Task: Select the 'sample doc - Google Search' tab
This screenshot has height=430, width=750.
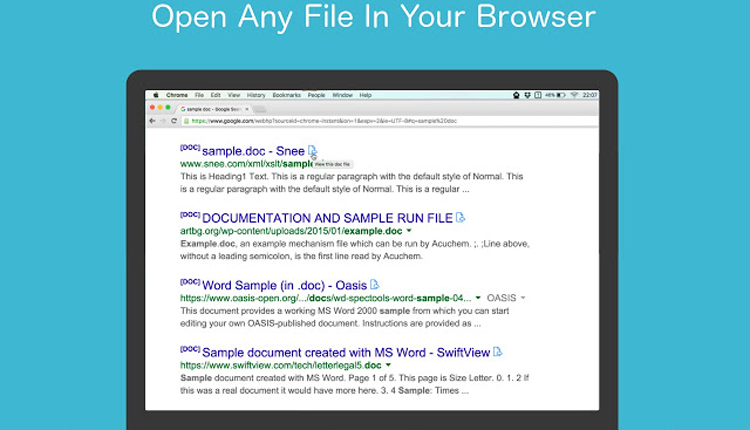Action: [214, 109]
